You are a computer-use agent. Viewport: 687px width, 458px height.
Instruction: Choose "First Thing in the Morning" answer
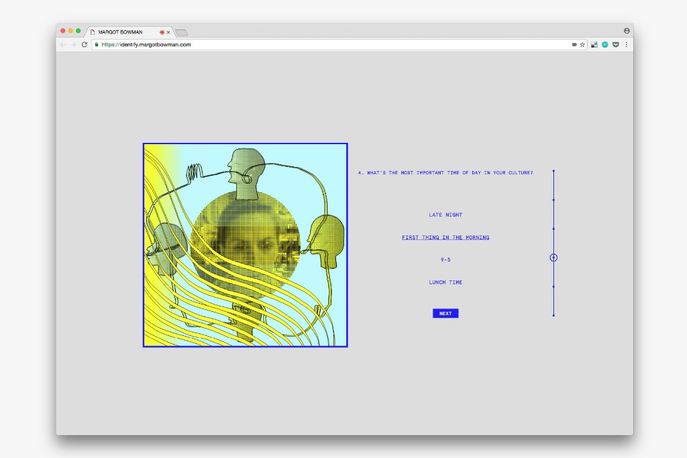pyautogui.click(x=445, y=237)
